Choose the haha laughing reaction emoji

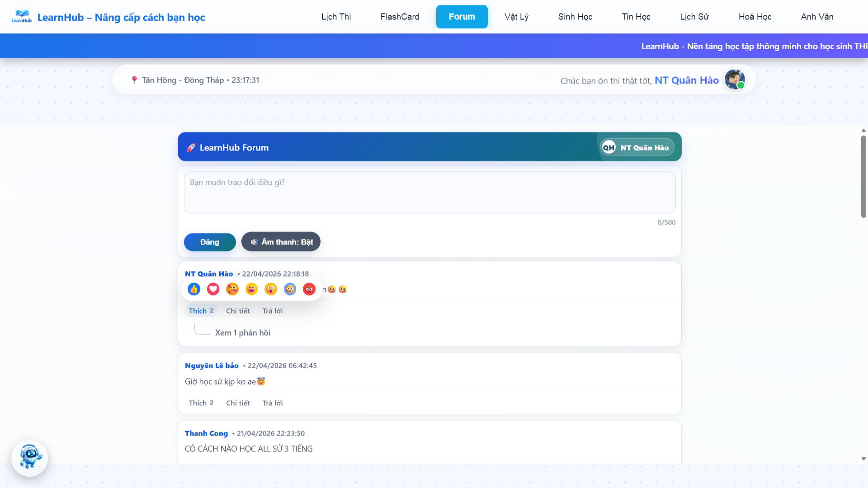[x=251, y=289]
